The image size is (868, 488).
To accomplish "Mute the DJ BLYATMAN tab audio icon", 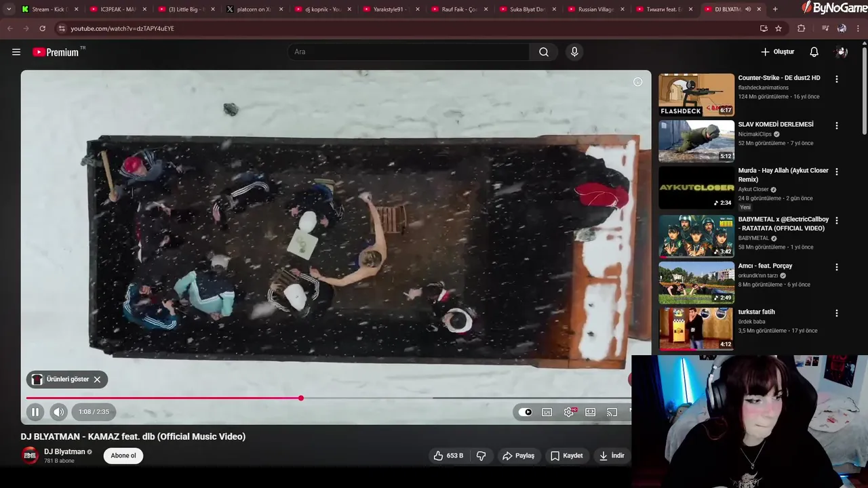I will click(748, 9).
